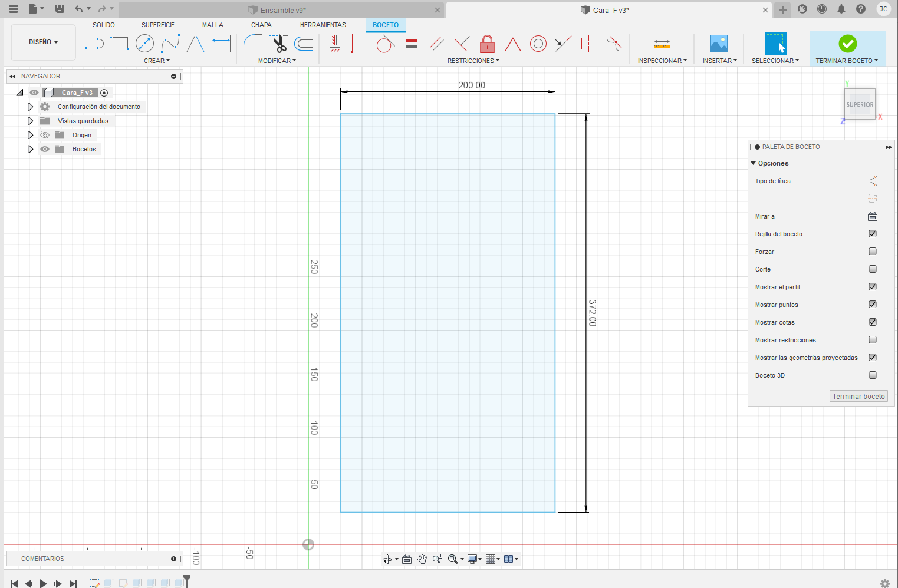
Task: Click the Select tool icon
Action: tap(775, 44)
